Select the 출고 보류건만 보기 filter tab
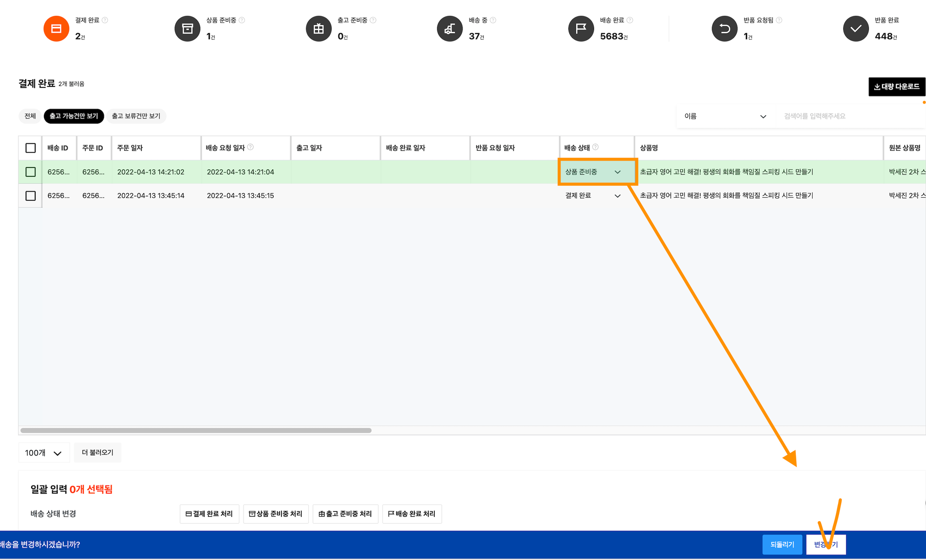This screenshot has width=926, height=560. click(x=136, y=116)
